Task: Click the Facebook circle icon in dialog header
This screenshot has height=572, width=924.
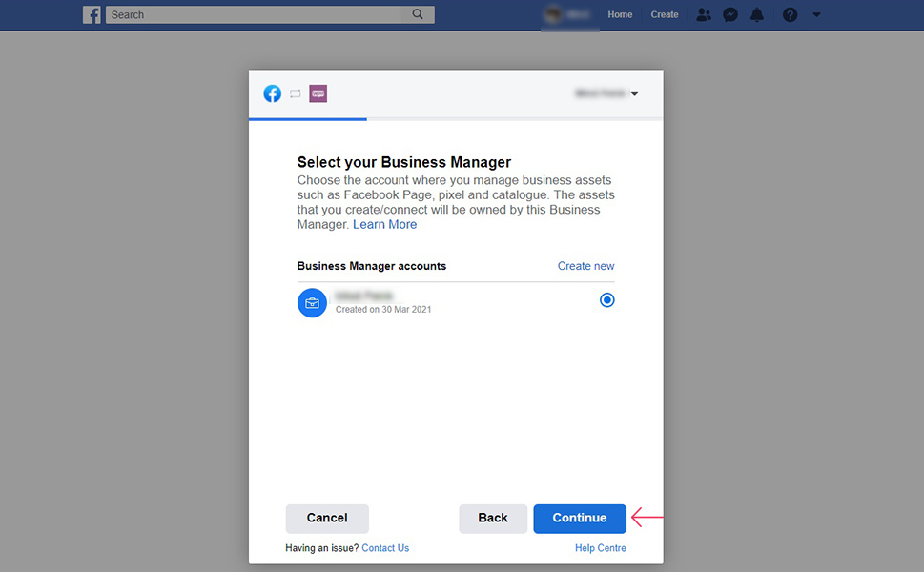Action: (x=273, y=93)
